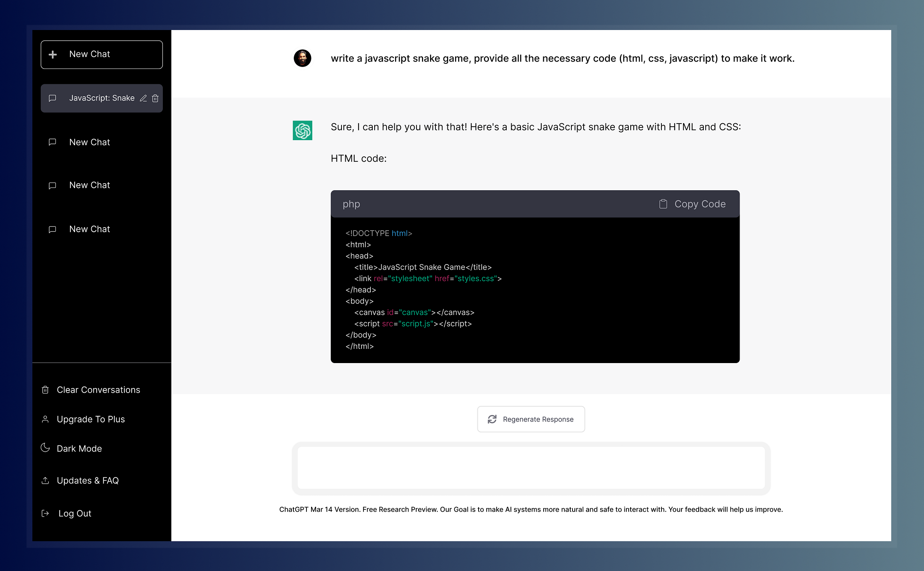Click the refresh icon in Regenerate Response

point(492,419)
